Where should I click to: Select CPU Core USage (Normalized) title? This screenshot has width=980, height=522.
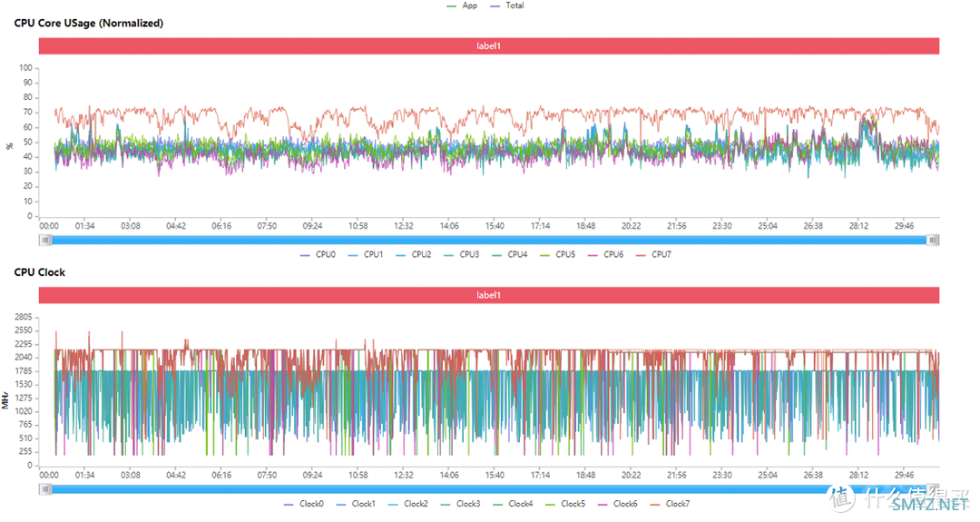pos(89,23)
